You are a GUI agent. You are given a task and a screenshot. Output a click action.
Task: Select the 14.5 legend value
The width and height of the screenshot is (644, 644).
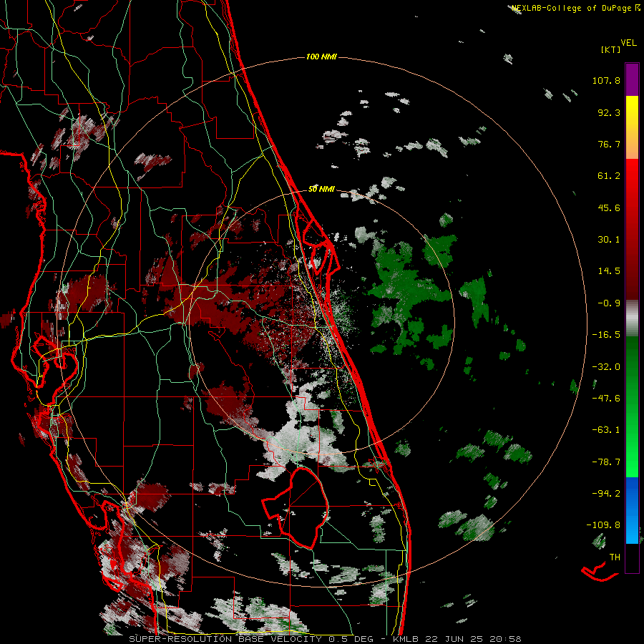point(609,271)
